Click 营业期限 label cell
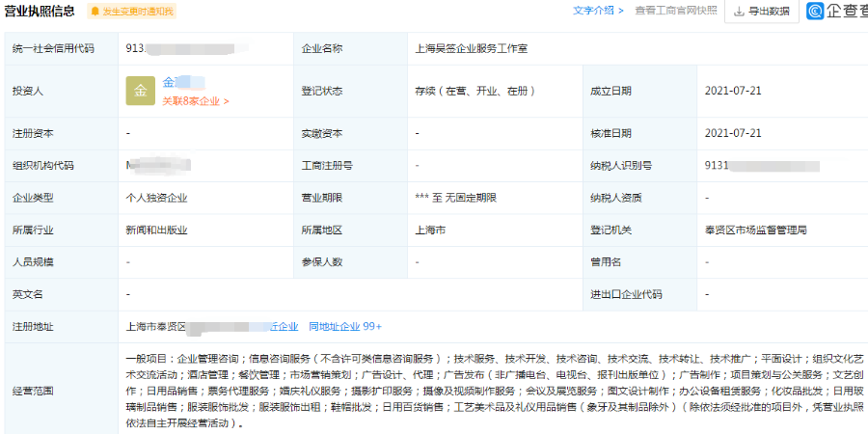 350,198
